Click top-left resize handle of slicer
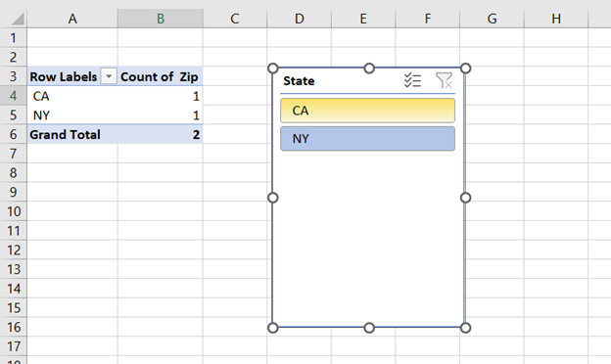The width and height of the screenshot is (611, 364). tap(273, 68)
